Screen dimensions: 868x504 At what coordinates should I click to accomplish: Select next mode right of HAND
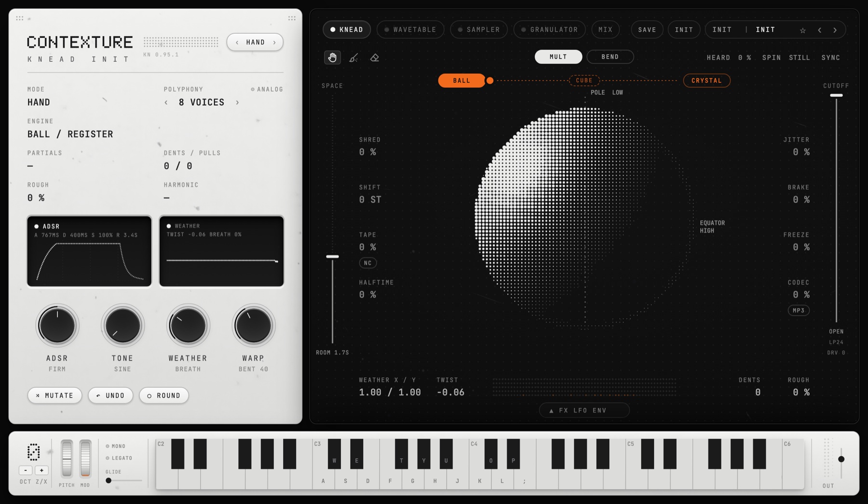274,42
